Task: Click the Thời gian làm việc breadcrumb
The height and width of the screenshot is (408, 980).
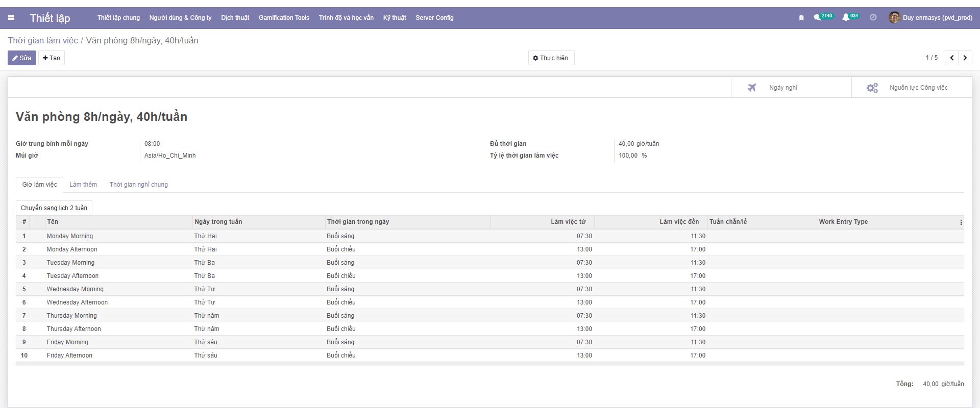Action: (43, 41)
